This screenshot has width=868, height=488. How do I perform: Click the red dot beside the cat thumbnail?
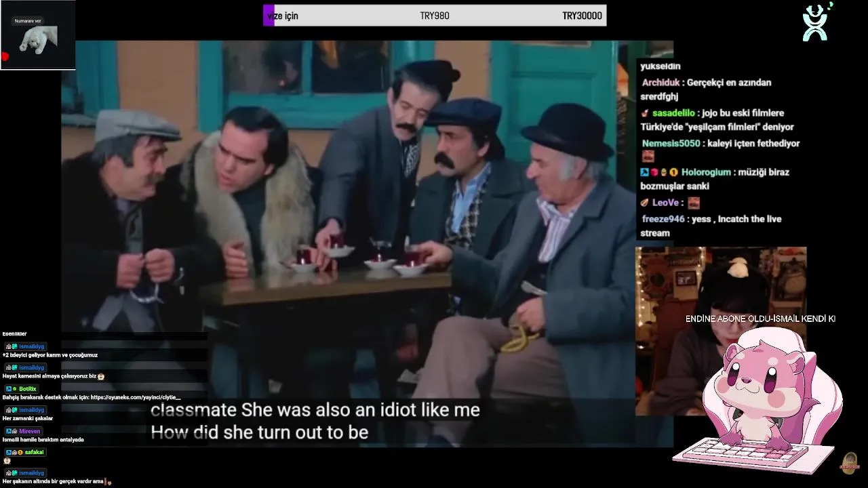5,57
